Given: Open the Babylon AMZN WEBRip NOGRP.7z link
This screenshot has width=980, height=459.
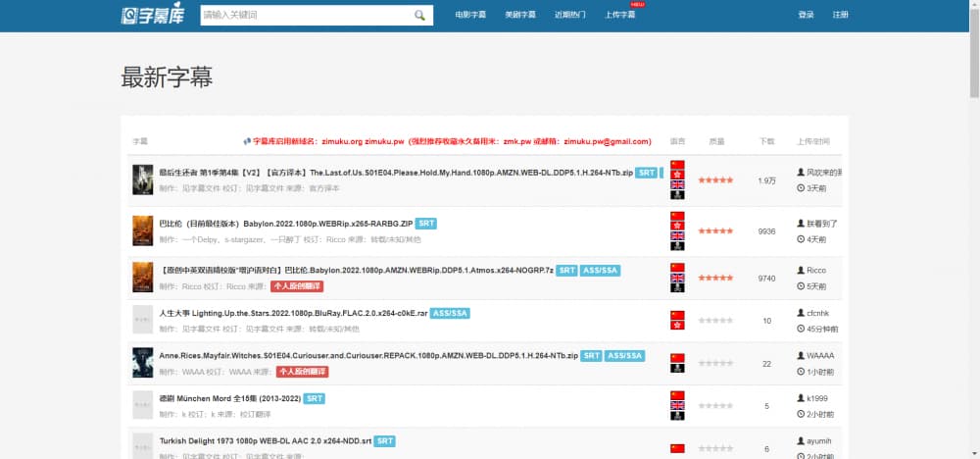Looking at the screenshot, I should (357, 270).
